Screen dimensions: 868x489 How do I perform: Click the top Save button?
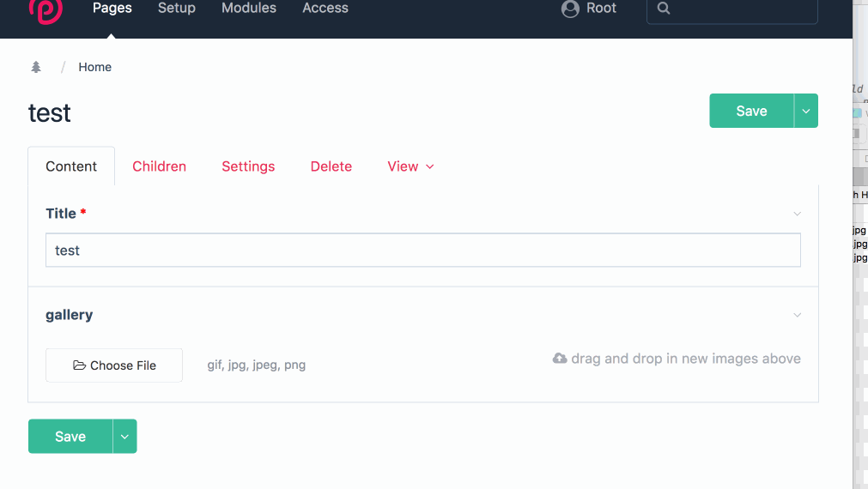[x=751, y=111]
